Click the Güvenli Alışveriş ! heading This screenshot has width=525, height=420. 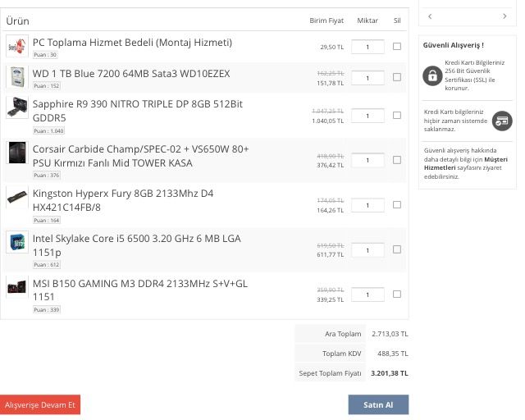454,45
